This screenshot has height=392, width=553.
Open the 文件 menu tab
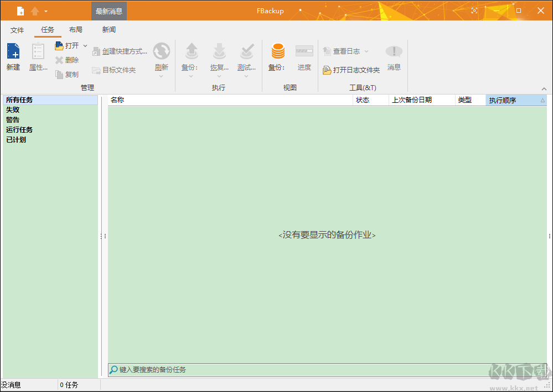[17, 30]
